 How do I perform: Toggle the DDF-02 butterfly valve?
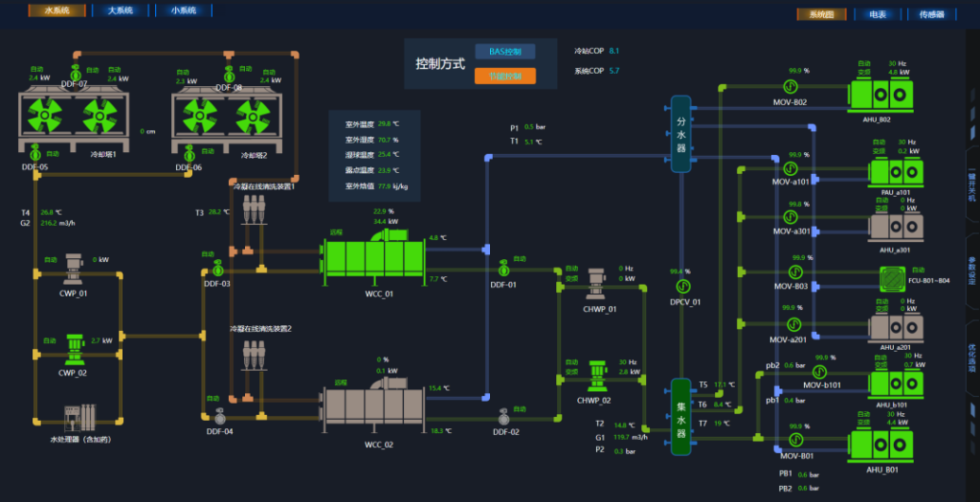504,418
